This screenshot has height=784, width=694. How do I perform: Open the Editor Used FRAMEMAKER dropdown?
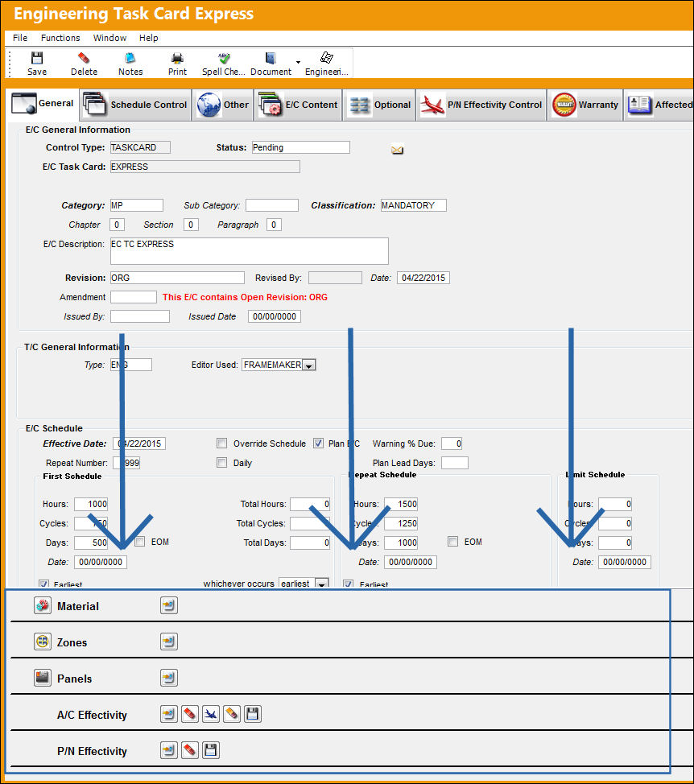click(309, 365)
